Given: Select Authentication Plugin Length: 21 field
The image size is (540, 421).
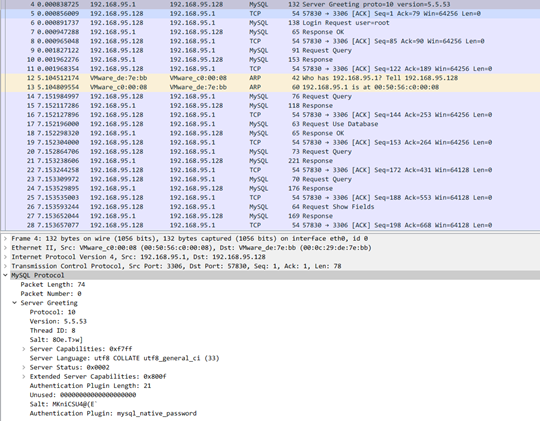Looking at the screenshot, I should coord(90,386).
